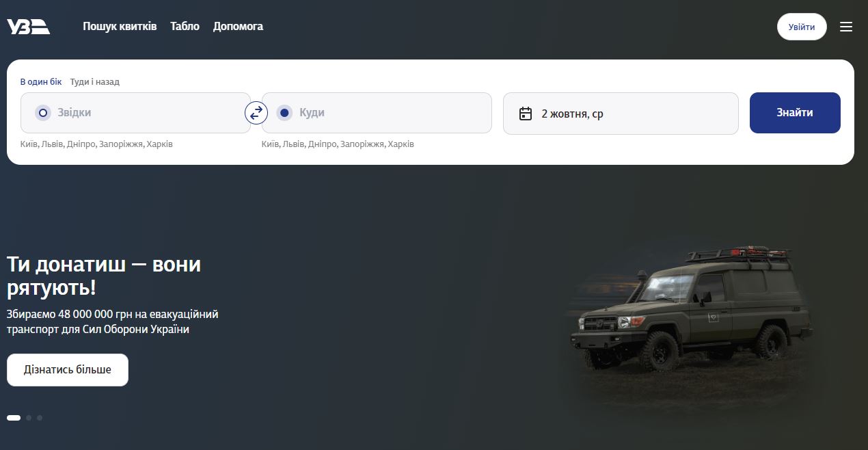The height and width of the screenshot is (450, 868).
Task: Choose 'Харків' suggestion under the Звідки field
Action: click(x=160, y=144)
